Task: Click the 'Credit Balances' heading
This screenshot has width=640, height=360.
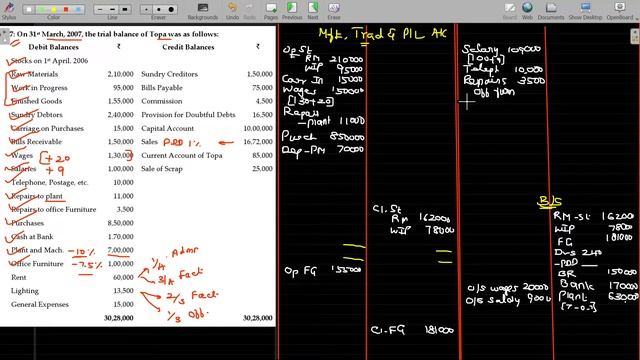Action: click(188, 47)
